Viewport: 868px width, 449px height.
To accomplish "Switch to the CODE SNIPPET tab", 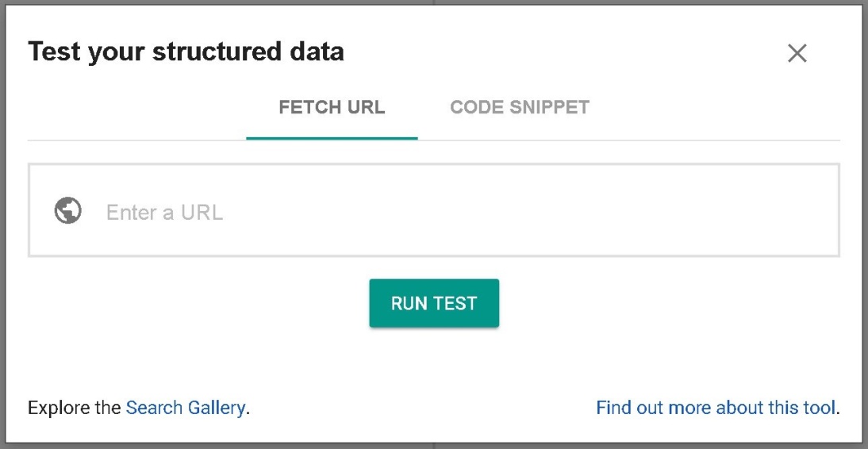I will [x=519, y=107].
